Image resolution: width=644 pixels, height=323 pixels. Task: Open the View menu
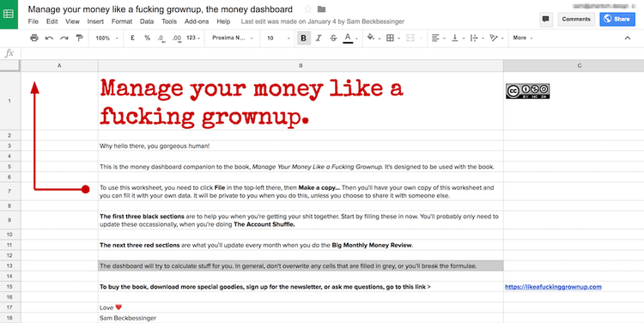(x=72, y=21)
